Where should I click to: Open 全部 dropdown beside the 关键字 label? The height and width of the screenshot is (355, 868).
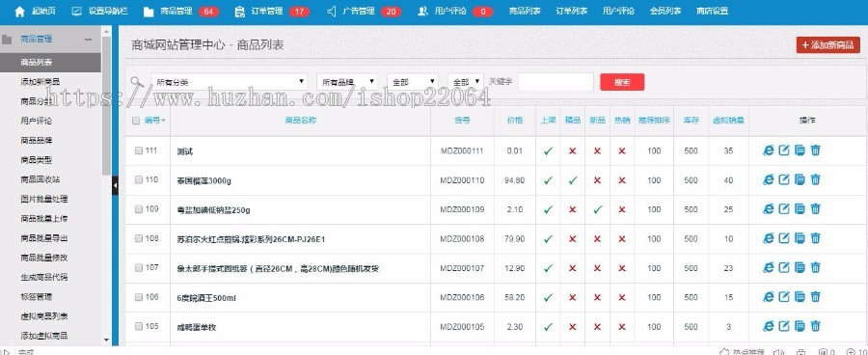(466, 82)
